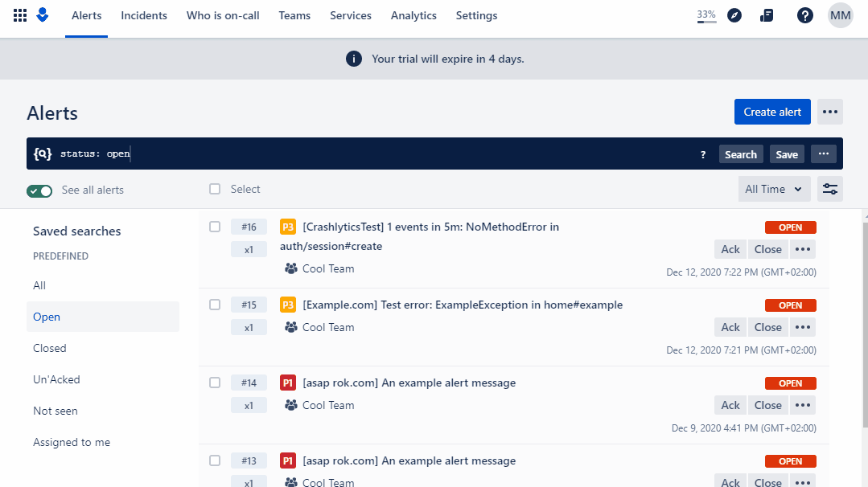Click P3 priority badge on alert #15

tap(288, 305)
